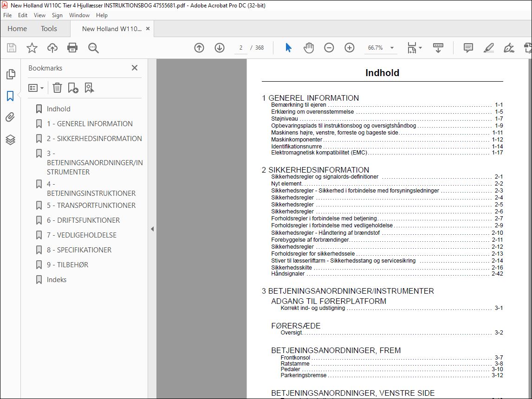The height and width of the screenshot is (399, 532).
Task: Go to next page arrow
Action: point(220,48)
